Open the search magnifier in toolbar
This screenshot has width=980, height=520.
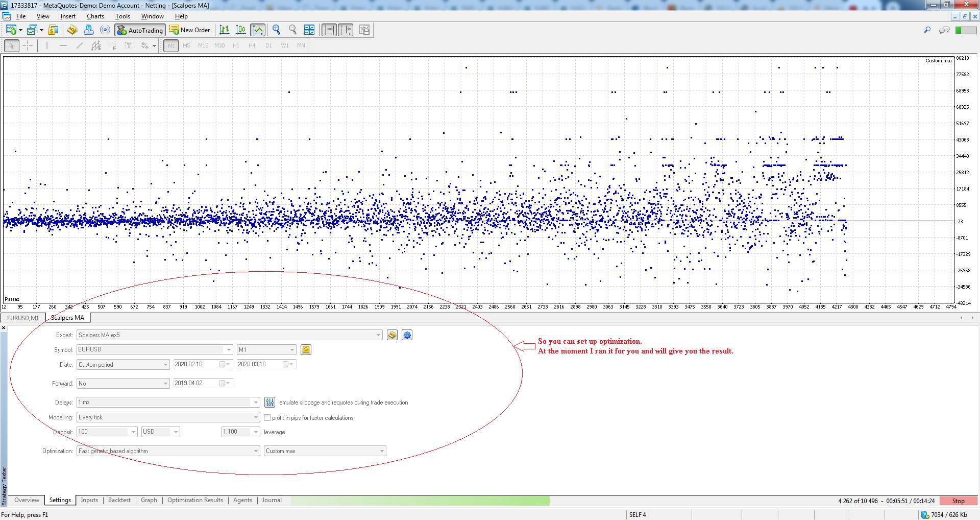[x=927, y=30]
